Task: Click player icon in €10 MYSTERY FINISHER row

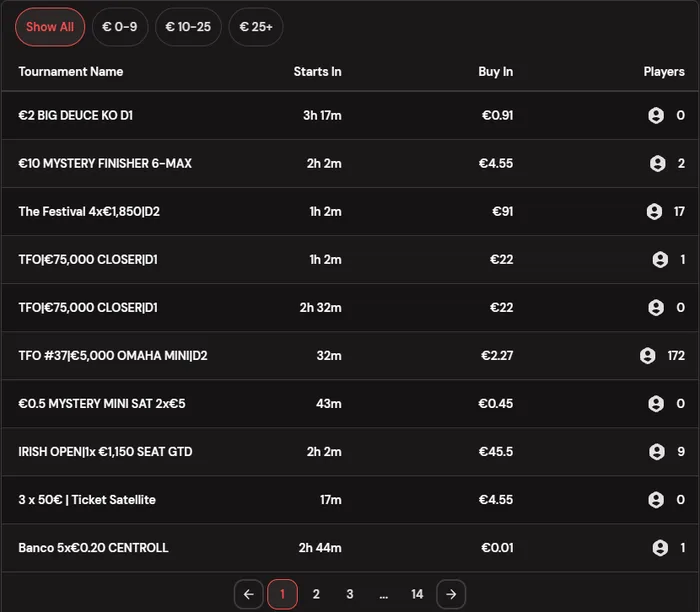Action: pyautogui.click(x=658, y=163)
